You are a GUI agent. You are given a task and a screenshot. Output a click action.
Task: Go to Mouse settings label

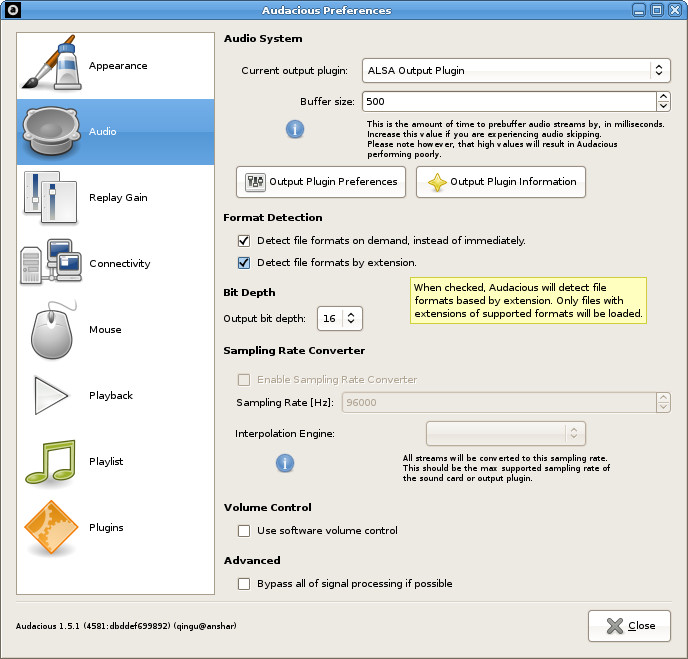tap(105, 330)
